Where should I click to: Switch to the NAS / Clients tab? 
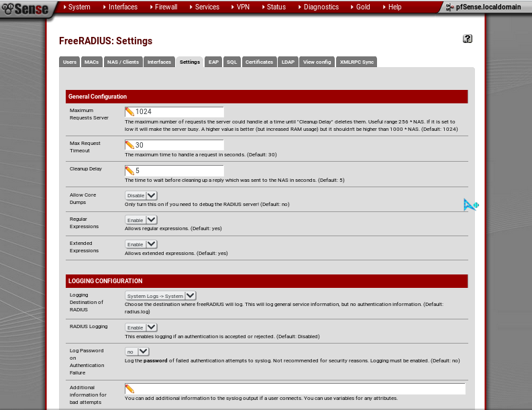[123, 62]
